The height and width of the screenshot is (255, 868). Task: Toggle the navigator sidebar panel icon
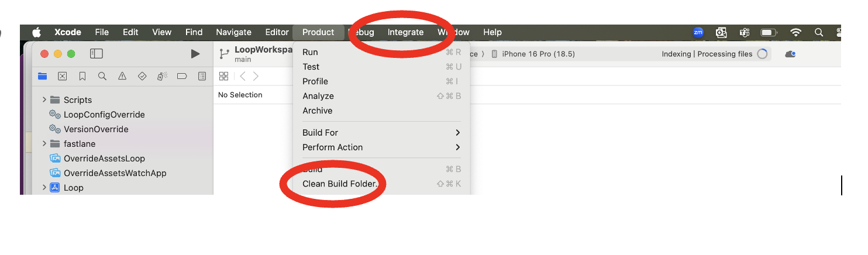(x=97, y=54)
